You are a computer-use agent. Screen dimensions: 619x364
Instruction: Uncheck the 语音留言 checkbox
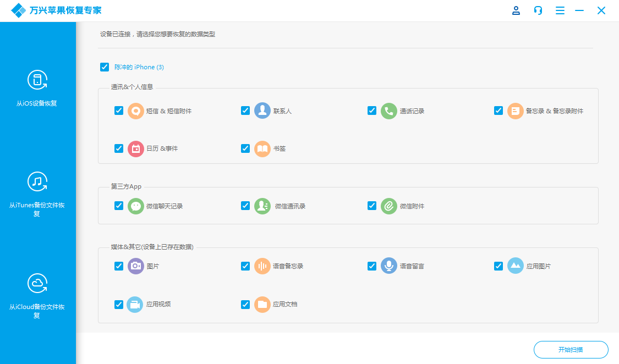372,266
